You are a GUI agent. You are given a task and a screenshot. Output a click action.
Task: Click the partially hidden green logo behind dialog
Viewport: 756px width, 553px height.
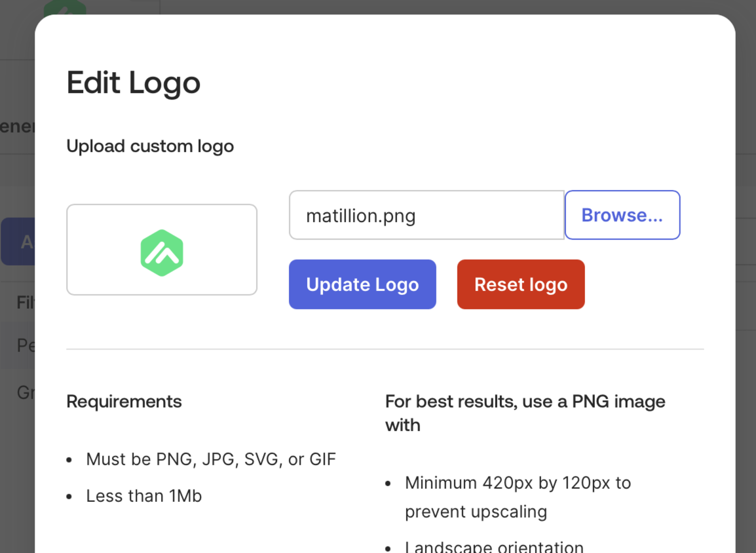click(x=64, y=7)
